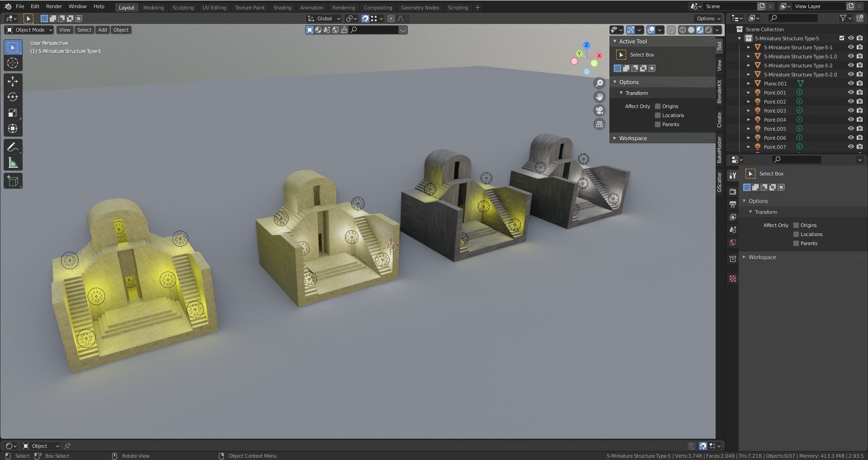Hide Point.004 in the outliner

(851, 119)
